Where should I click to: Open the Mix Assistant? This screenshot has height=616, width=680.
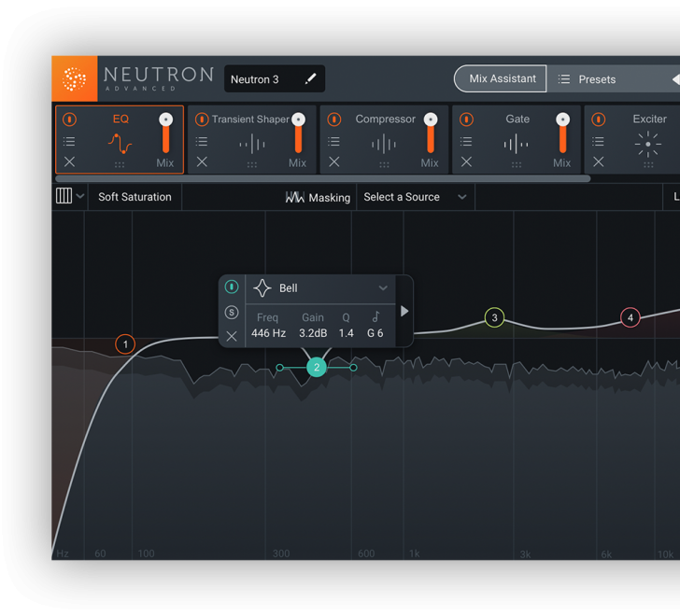[500, 78]
